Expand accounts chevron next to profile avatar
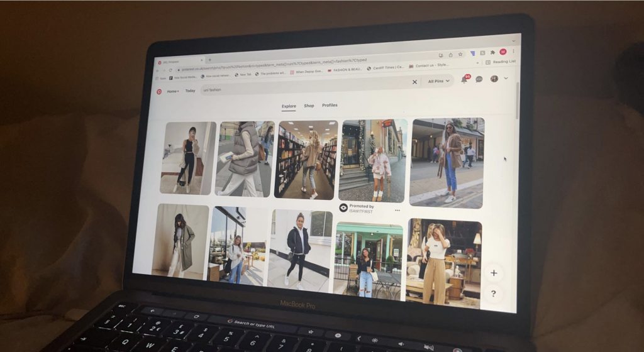The width and height of the screenshot is (644, 352). [506, 79]
